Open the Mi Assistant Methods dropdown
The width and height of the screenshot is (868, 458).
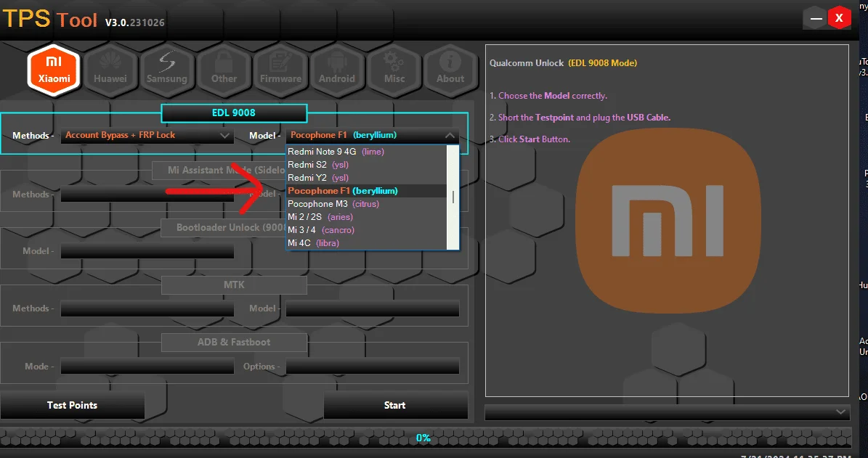(x=147, y=194)
